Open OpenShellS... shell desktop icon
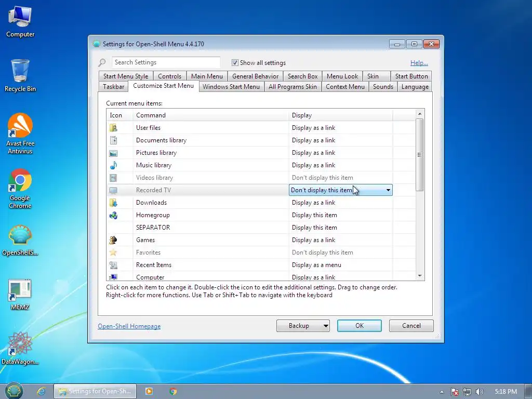This screenshot has height=399, width=532. pyautogui.click(x=20, y=240)
